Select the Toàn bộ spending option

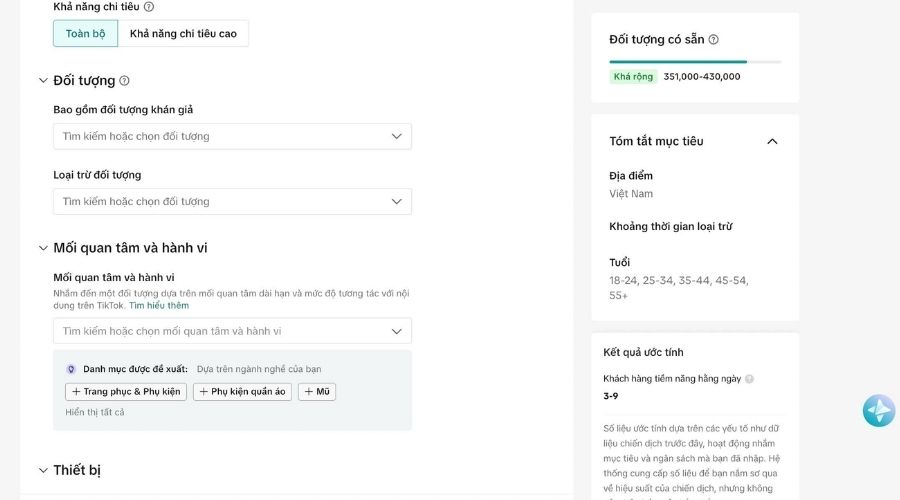pos(85,33)
